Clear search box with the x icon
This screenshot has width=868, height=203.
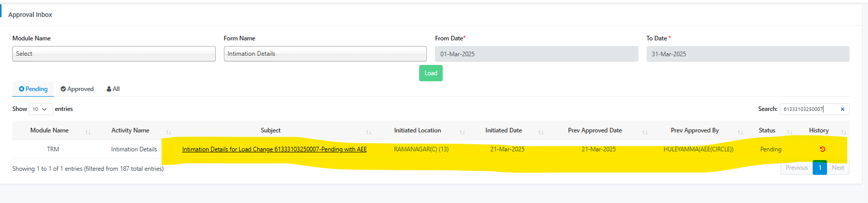coord(842,109)
